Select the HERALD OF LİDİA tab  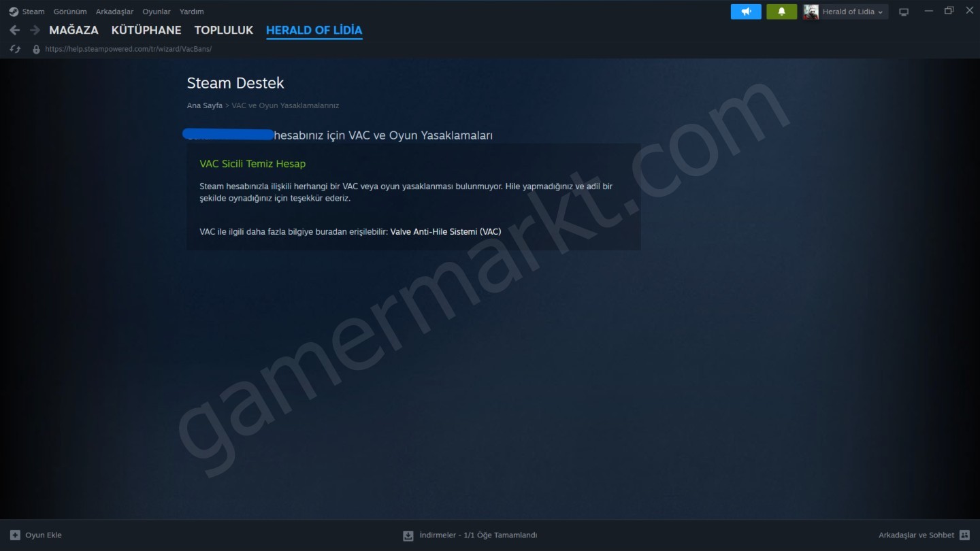click(x=314, y=30)
